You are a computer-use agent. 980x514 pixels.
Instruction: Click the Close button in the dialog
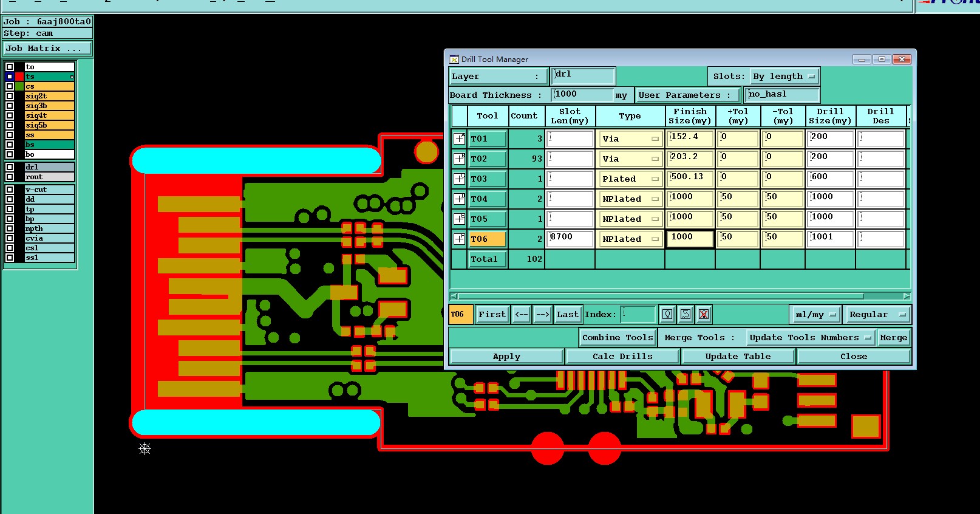pyautogui.click(x=854, y=356)
